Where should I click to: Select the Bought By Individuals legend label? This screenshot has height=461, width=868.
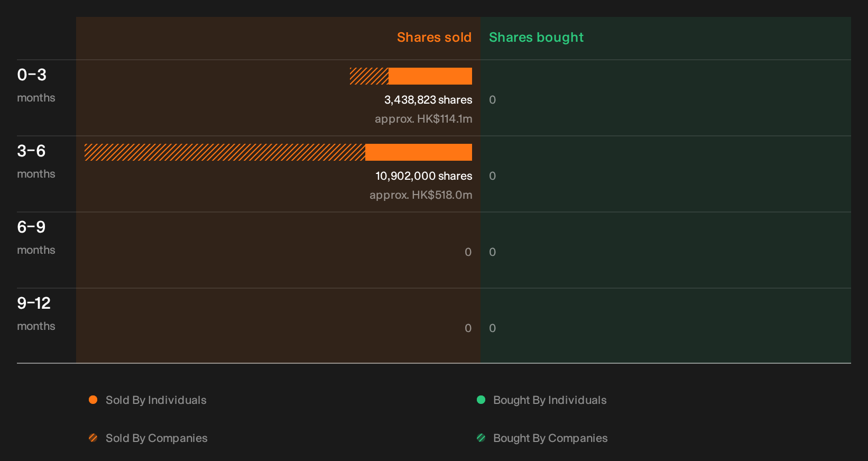[550, 400]
